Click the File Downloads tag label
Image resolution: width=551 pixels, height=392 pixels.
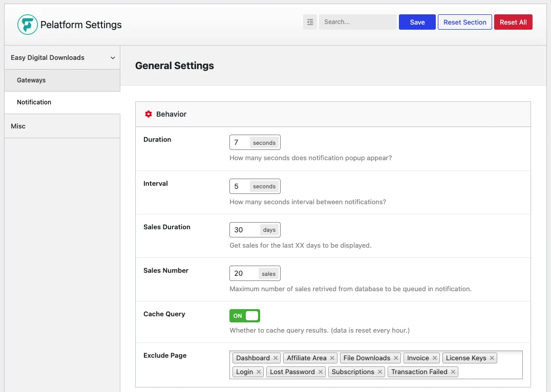point(367,358)
